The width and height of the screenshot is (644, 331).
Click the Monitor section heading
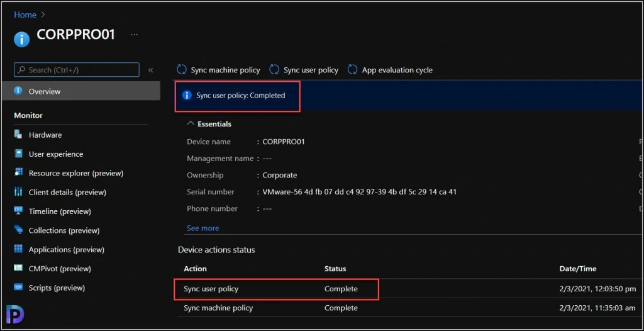coord(28,115)
